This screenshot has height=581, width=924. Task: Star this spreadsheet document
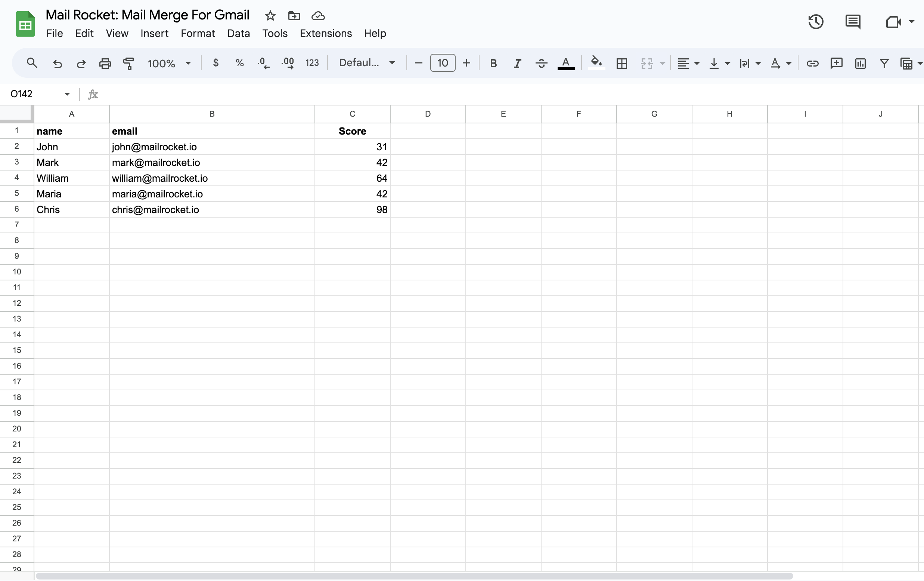tap(270, 16)
